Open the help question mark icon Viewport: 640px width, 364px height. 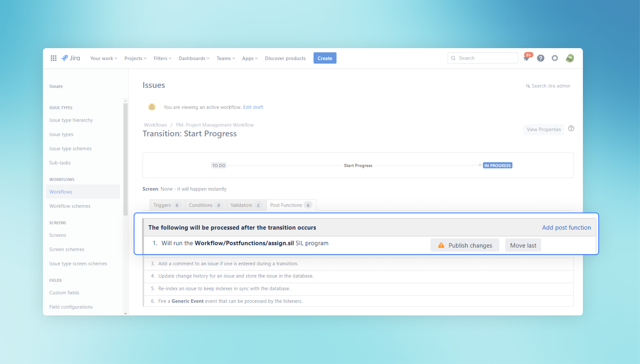(x=541, y=58)
